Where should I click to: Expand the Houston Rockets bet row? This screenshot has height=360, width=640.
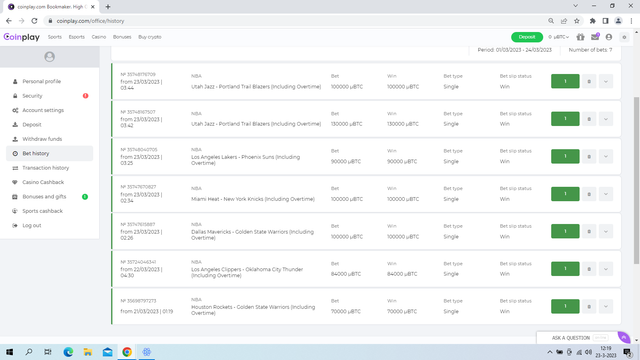click(606, 307)
